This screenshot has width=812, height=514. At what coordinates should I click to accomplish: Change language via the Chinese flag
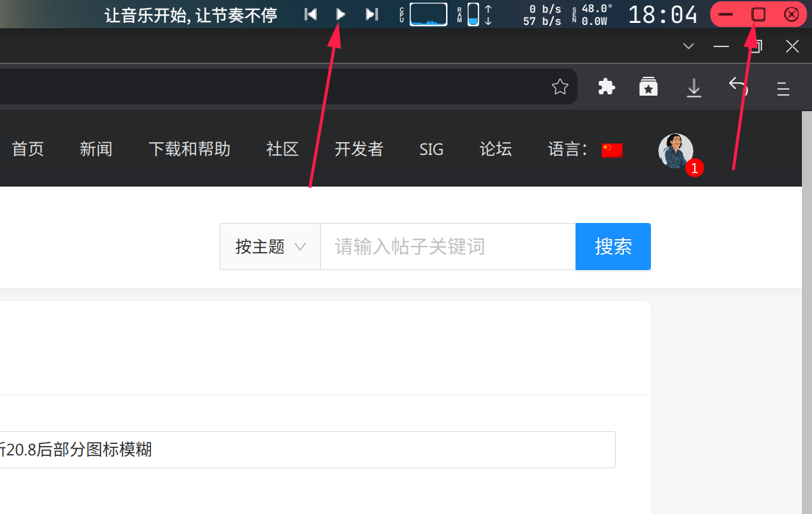612,150
